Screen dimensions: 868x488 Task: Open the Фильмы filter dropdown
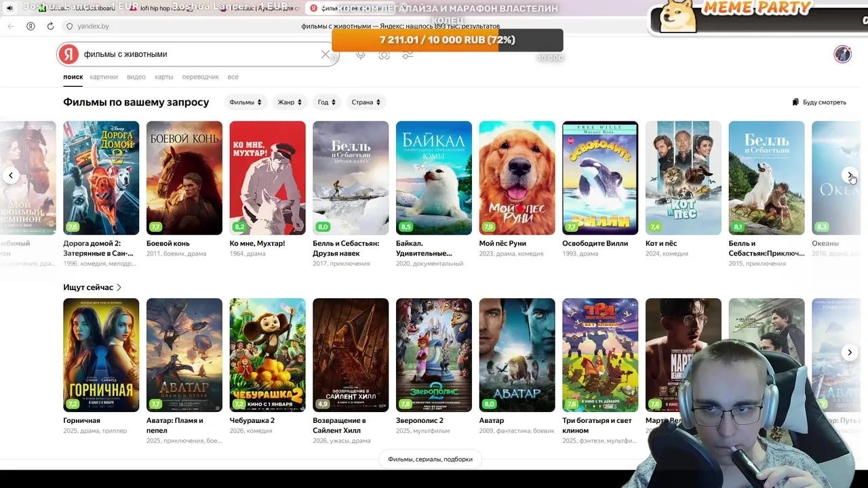pos(245,102)
